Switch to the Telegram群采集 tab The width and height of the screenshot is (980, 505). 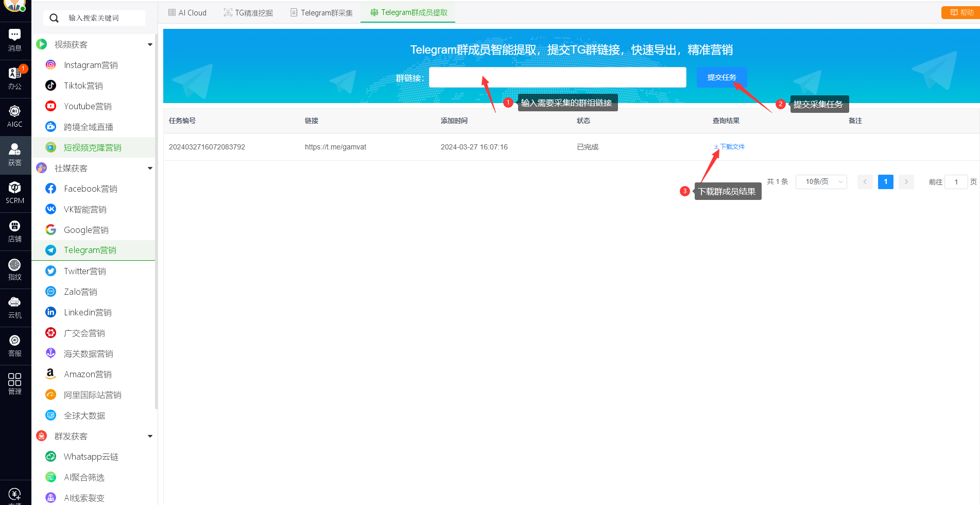click(321, 12)
